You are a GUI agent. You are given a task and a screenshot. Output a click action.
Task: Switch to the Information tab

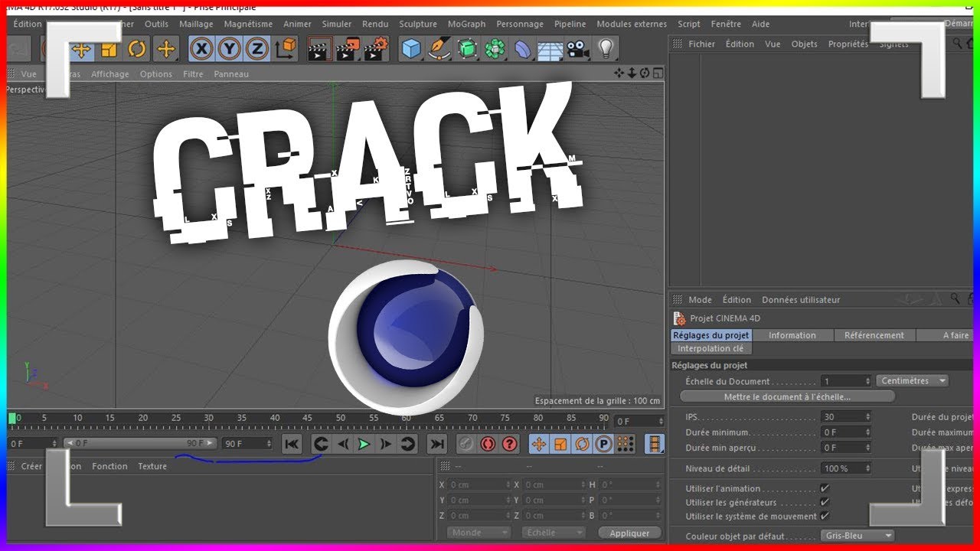792,335
